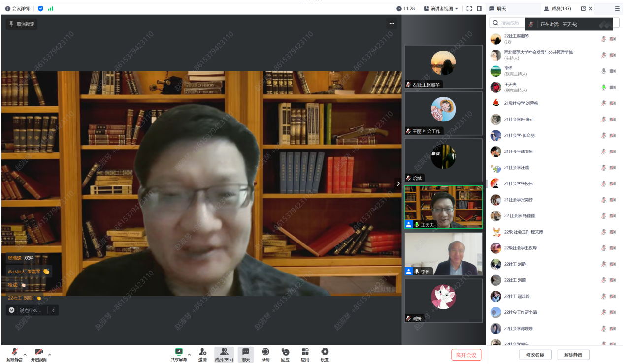Enter fullscreen via the fullscreen icon
The width and height of the screenshot is (624, 364).
(469, 8)
